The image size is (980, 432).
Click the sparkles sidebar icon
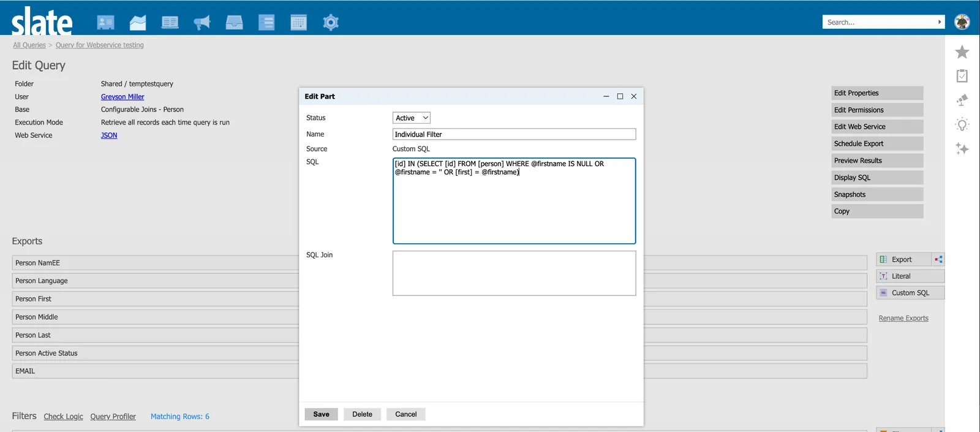(x=962, y=149)
